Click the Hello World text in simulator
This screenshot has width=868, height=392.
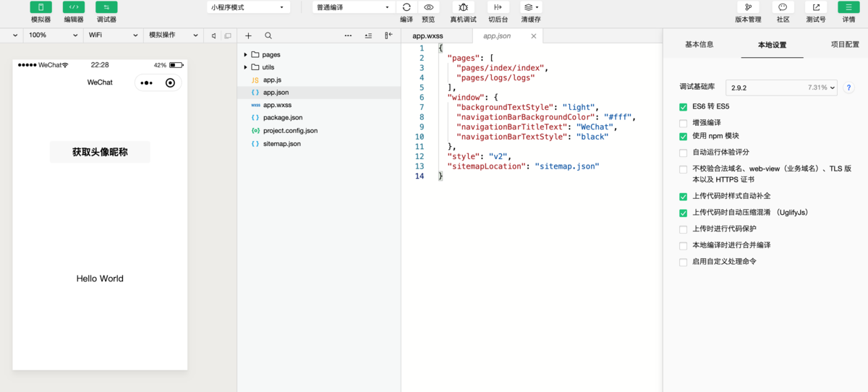(100, 278)
